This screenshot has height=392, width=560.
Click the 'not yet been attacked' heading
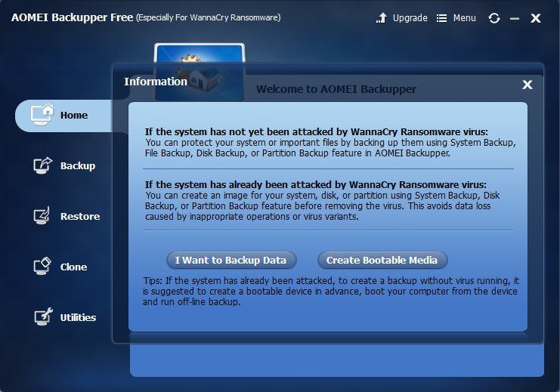[x=316, y=131]
